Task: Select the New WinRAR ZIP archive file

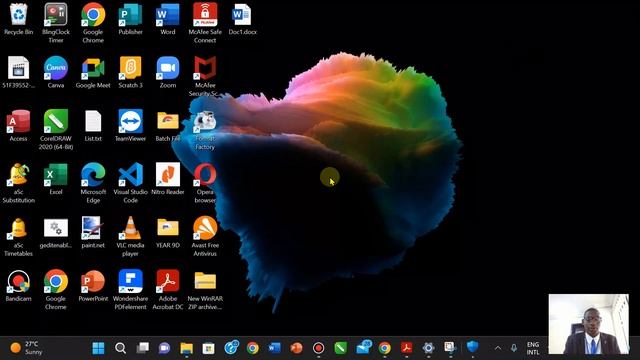Action: point(205,289)
